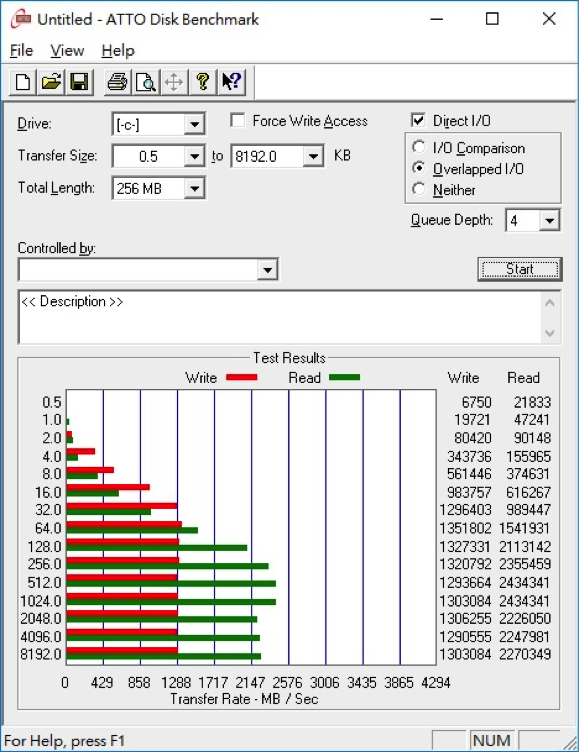
Task: Save results with the floppy disk icon
Action: click(x=79, y=82)
